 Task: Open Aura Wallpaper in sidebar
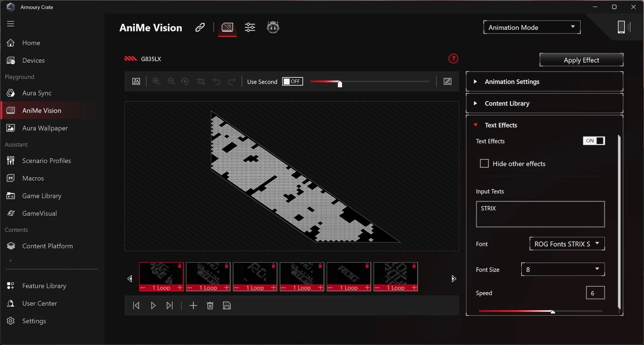click(x=45, y=128)
